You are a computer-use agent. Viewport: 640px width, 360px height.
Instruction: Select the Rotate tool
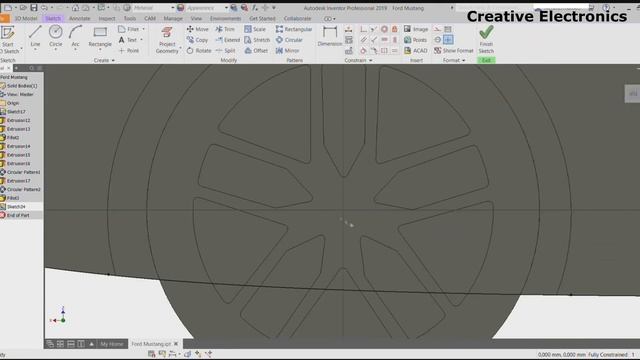tap(199, 51)
